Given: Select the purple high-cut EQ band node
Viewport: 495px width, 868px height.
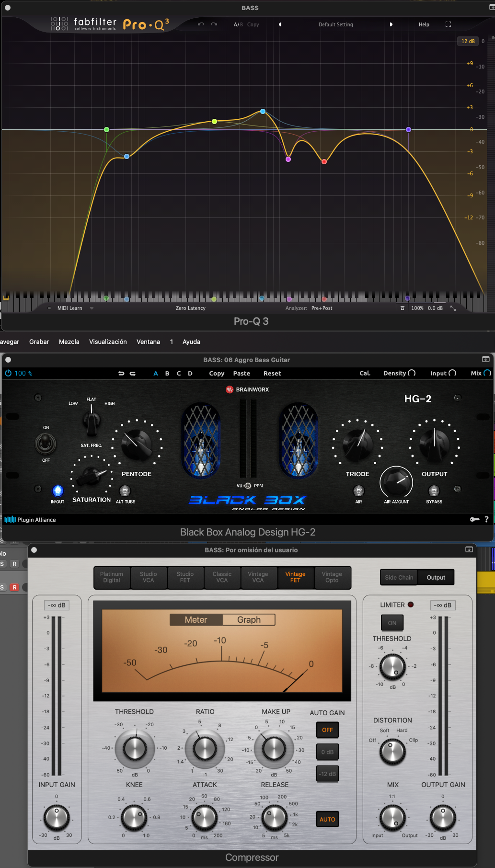Looking at the screenshot, I should pos(408,130).
